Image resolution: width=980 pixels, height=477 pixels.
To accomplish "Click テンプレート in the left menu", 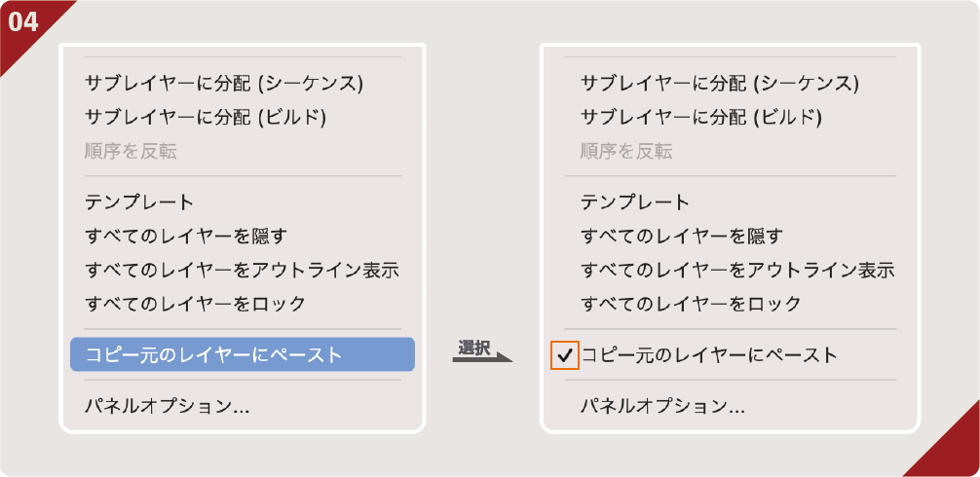I will [x=139, y=202].
